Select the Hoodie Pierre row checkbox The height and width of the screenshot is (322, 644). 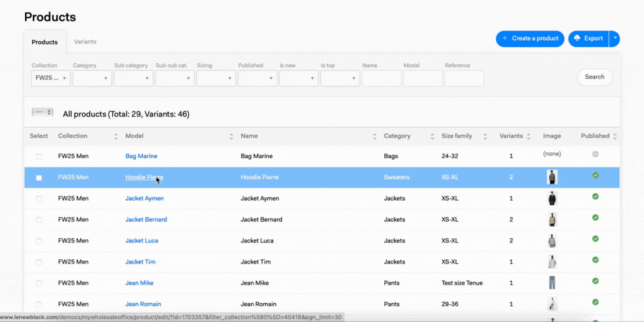(39, 178)
